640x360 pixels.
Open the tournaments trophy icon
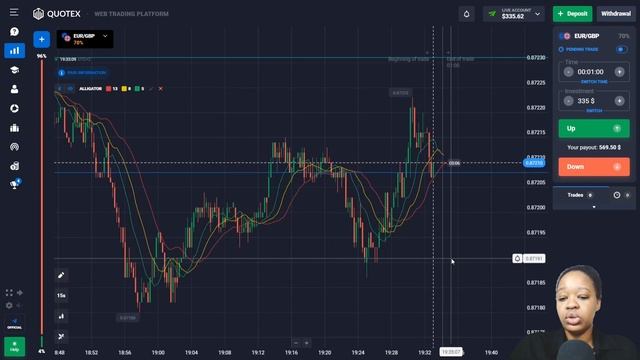pos(15,184)
